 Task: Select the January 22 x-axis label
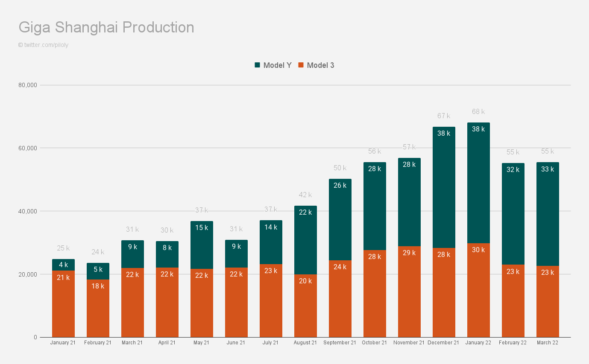(478, 343)
